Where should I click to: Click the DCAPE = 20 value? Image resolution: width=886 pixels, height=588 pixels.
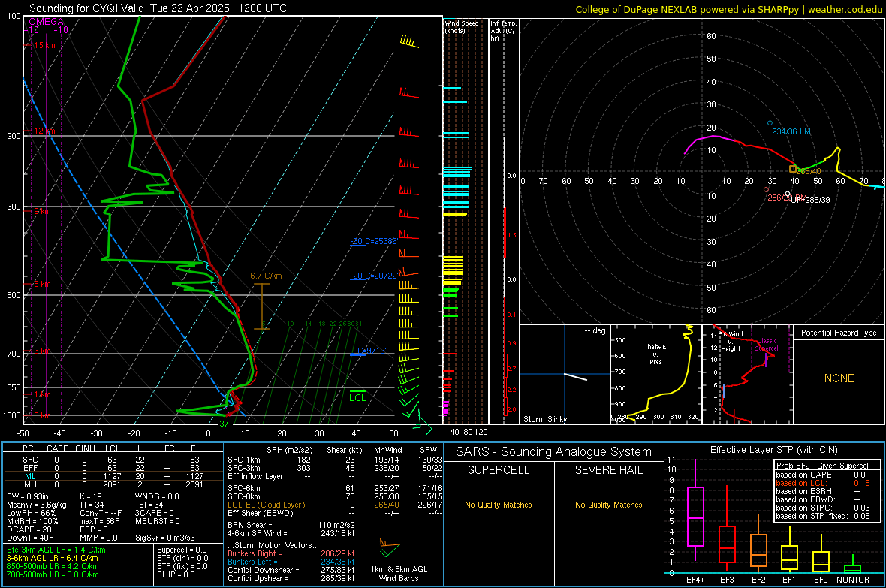coord(29,529)
